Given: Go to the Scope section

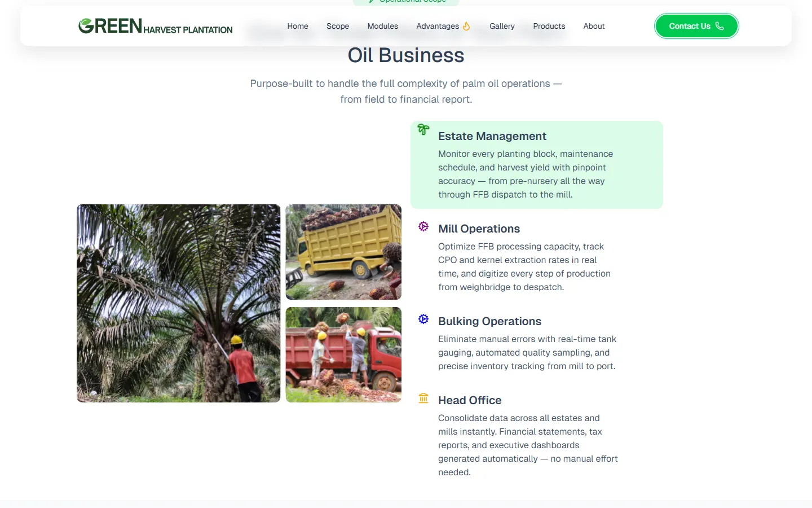Looking at the screenshot, I should (x=338, y=26).
